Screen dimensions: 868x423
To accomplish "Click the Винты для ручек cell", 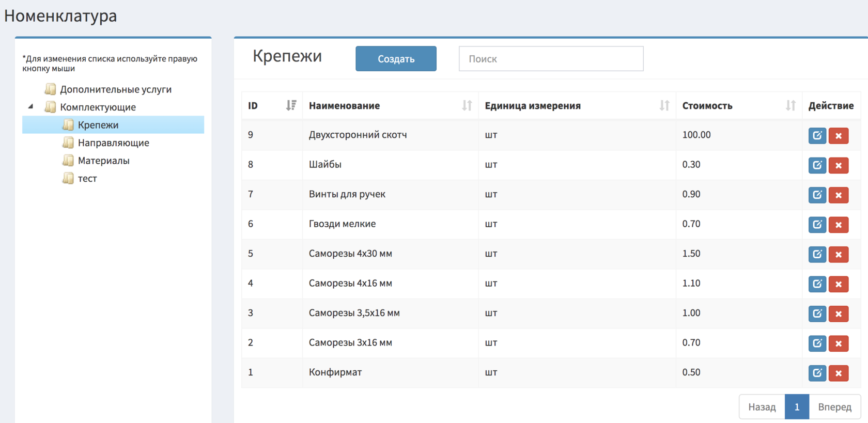I will coord(390,194).
